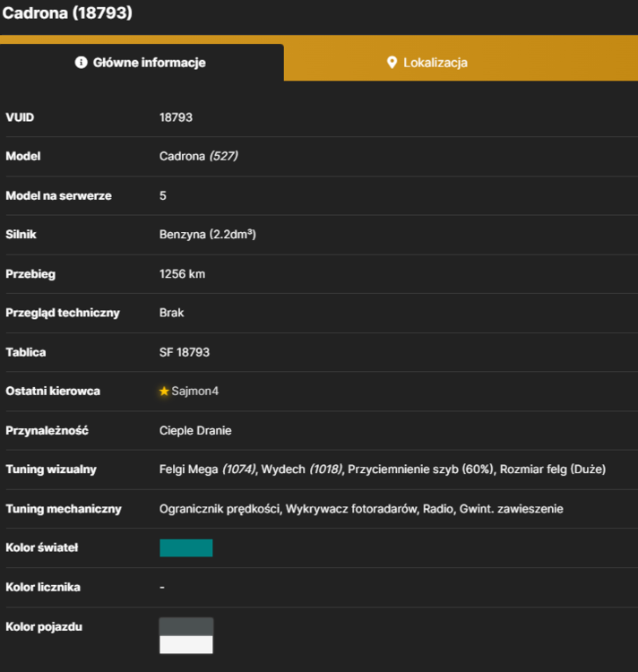Click the Tablica value SF 18793
Viewport: 638px width, 672px height.
[185, 352]
